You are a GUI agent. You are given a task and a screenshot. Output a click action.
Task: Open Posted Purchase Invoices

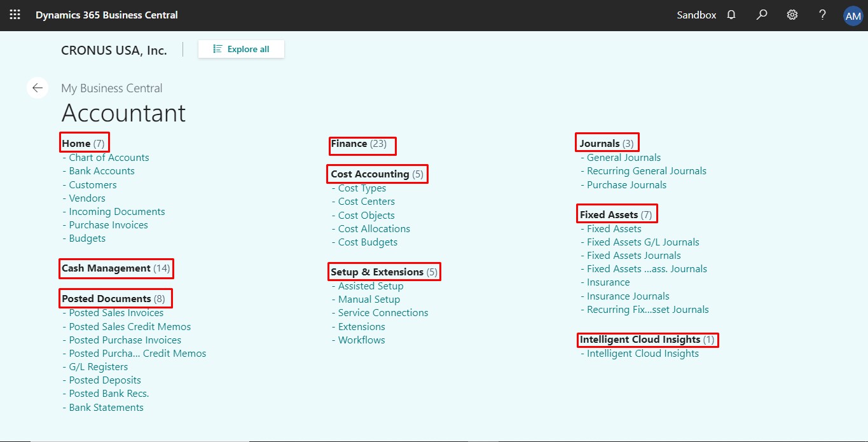coord(125,340)
